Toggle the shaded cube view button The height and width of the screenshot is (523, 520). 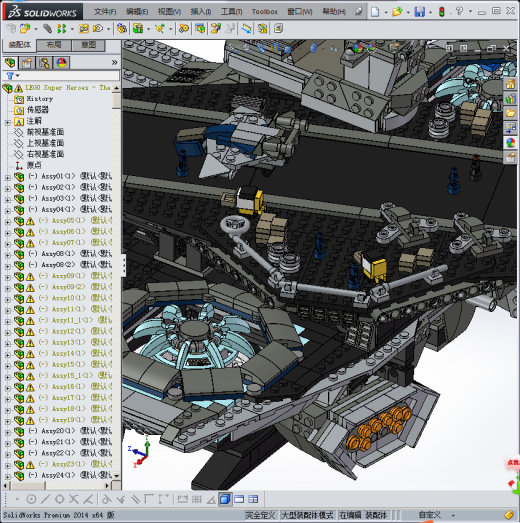pos(225,499)
